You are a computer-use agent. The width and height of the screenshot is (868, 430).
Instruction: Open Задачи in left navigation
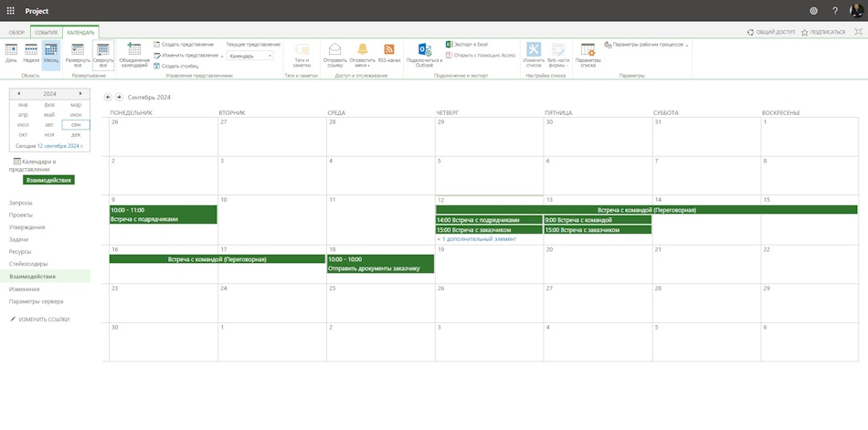click(18, 239)
